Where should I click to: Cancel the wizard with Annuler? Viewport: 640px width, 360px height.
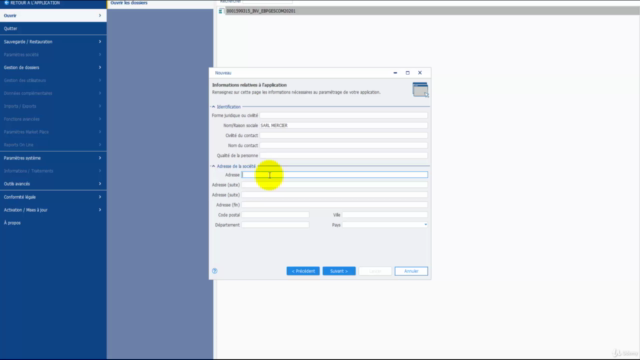(411, 271)
